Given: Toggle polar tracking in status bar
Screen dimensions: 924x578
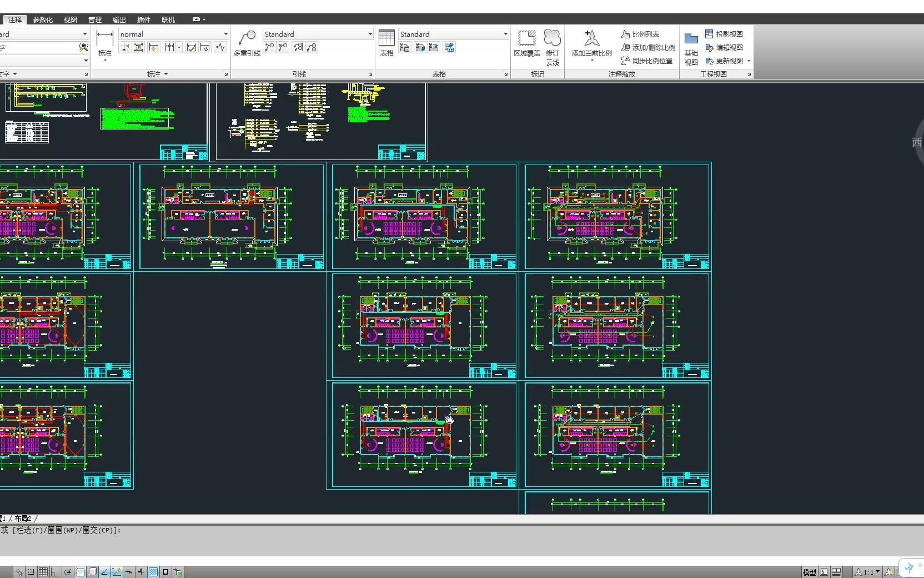Looking at the screenshot, I should [x=68, y=572].
